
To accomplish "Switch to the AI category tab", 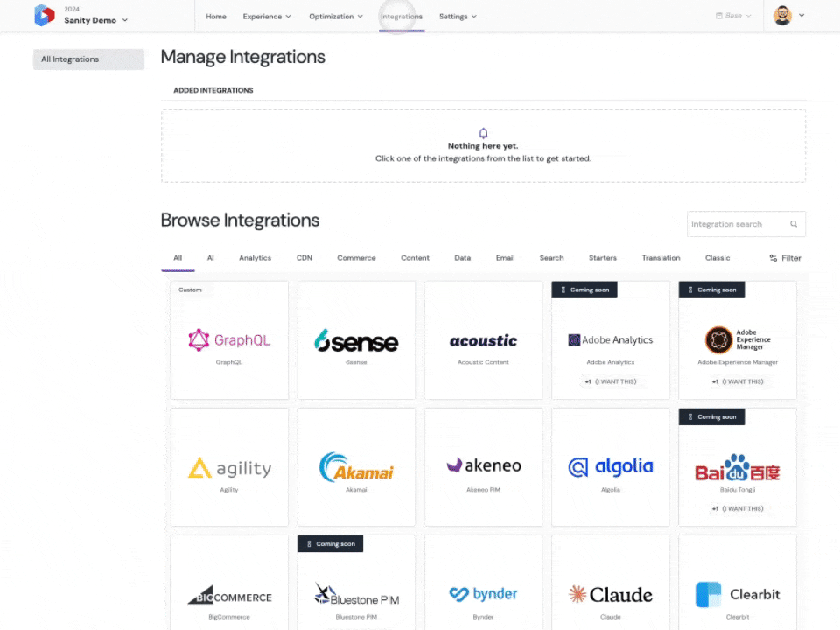I will click(211, 258).
